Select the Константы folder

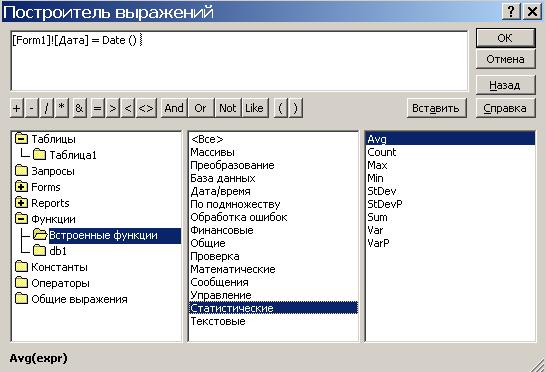[59, 267]
